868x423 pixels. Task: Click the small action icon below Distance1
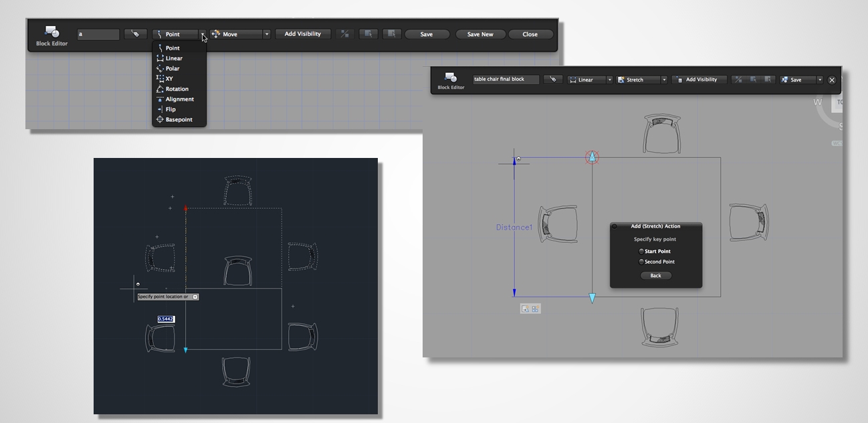point(526,309)
